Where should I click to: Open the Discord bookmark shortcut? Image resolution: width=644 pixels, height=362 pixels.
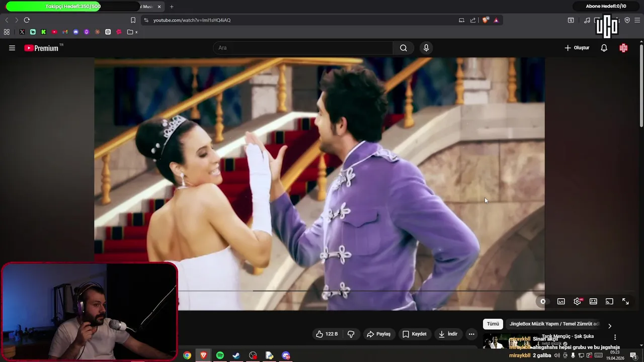pos(76,32)
